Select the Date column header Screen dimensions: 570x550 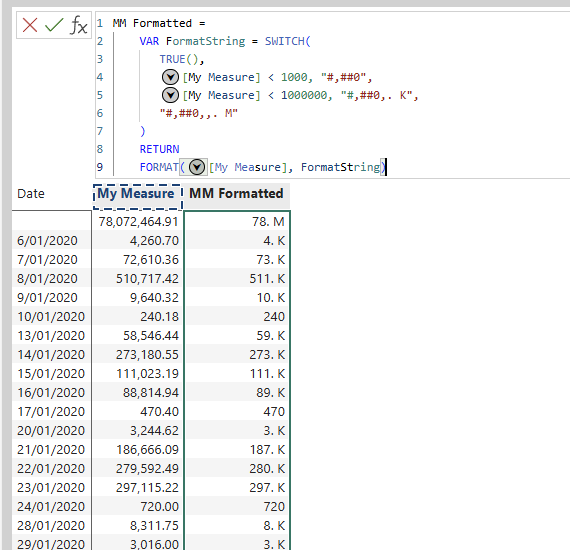click(x=31, y=194)
